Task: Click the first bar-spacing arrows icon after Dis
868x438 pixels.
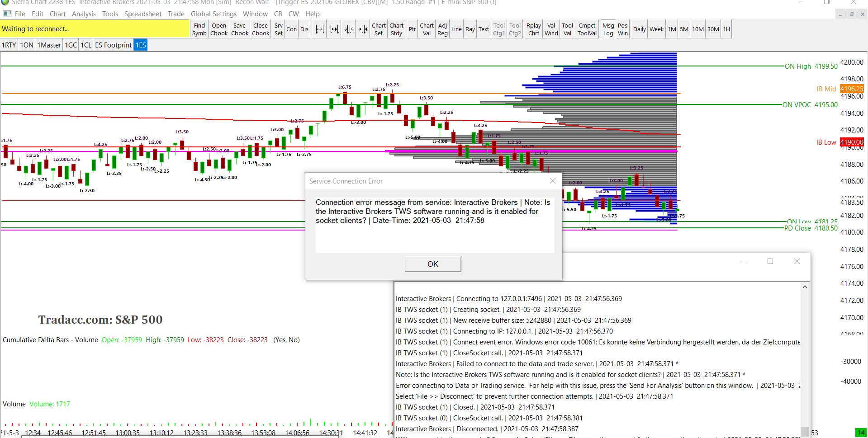Action: coord(320,29)
